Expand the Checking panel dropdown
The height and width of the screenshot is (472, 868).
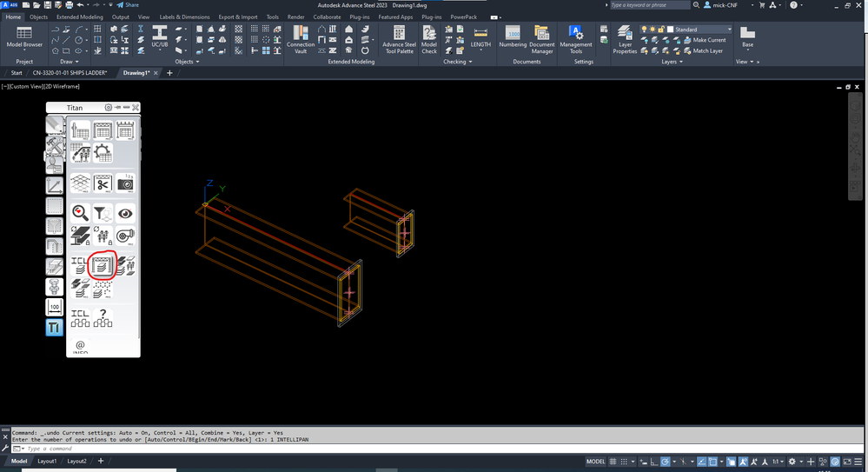[458, 62]
